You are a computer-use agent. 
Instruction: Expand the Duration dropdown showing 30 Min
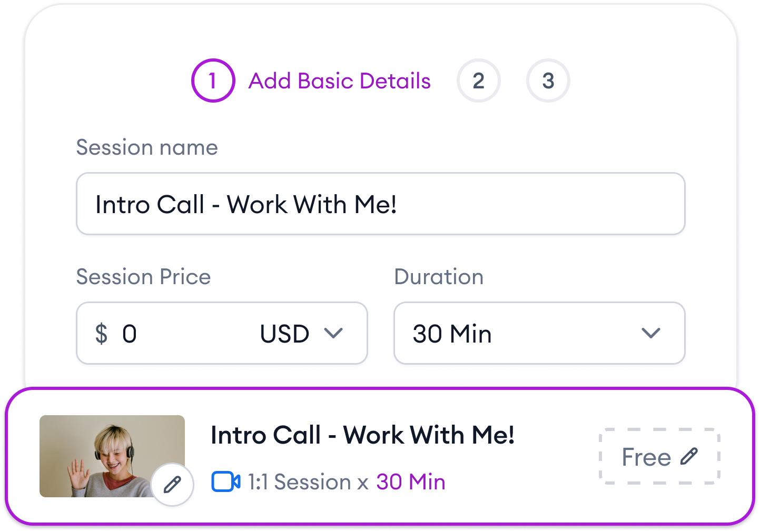point(539,333)
